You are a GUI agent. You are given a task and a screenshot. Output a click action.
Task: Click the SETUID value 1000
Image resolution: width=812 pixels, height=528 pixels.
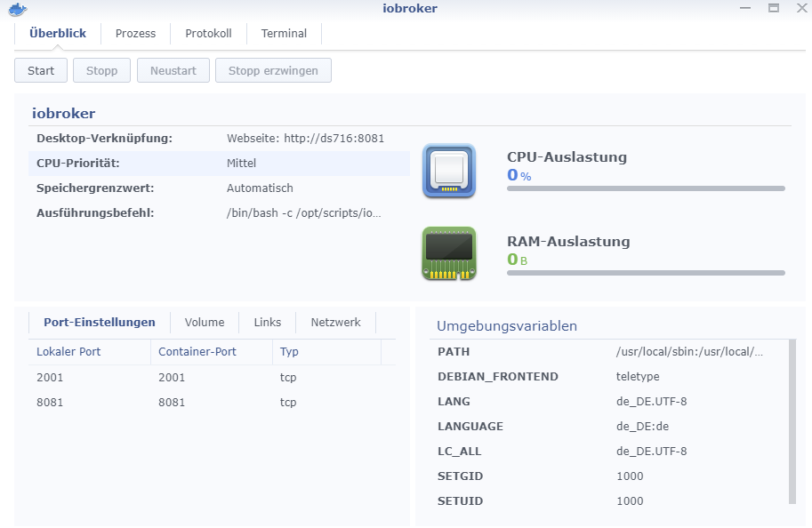(630, 501)
